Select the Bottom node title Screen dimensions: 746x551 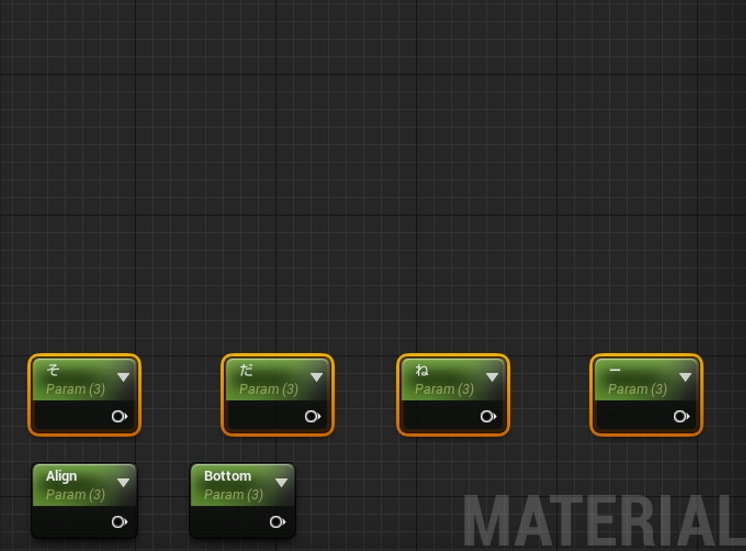point(227,476)
